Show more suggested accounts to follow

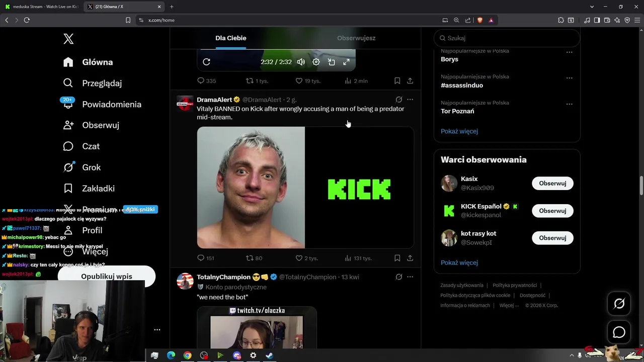[x=459, y=263]
